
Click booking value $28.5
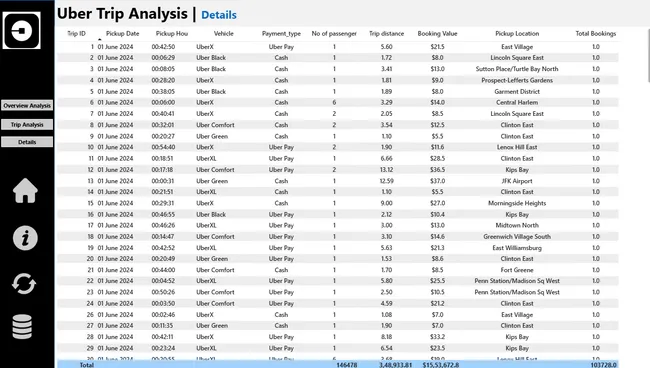pos(437,158)
